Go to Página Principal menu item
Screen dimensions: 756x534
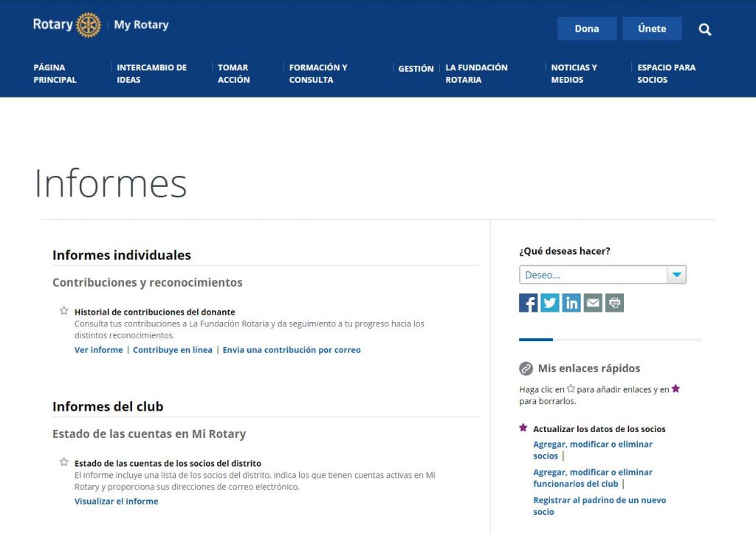click(x=55, y=73)
